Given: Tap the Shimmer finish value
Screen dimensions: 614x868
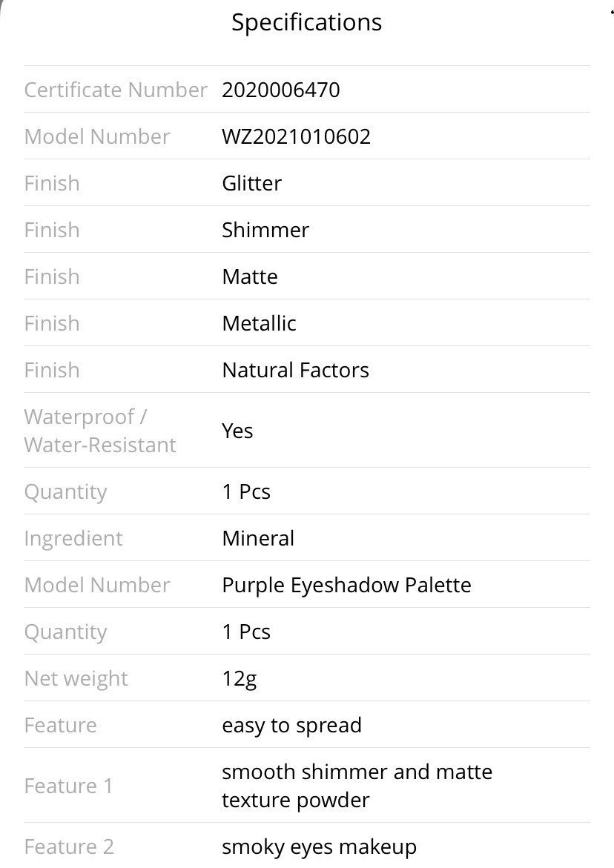Looking at the screenshot, I should pyautogui.click(x=265, y=230).
